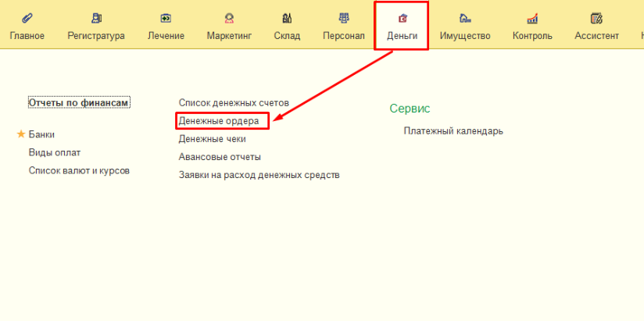Click the paperclip icon above Главное
The image size is (644, 321).
click(27, 18)
